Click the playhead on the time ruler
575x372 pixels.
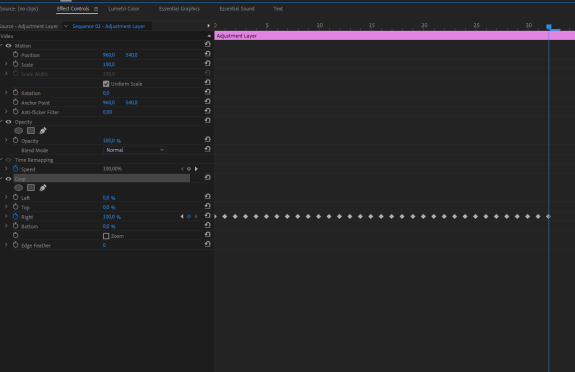(549, 27)
